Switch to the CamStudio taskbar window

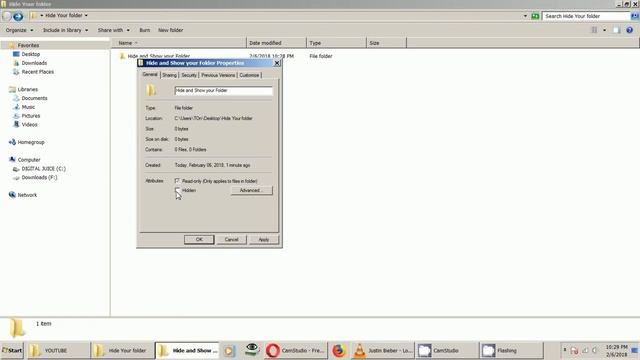[x=447, y=351]
